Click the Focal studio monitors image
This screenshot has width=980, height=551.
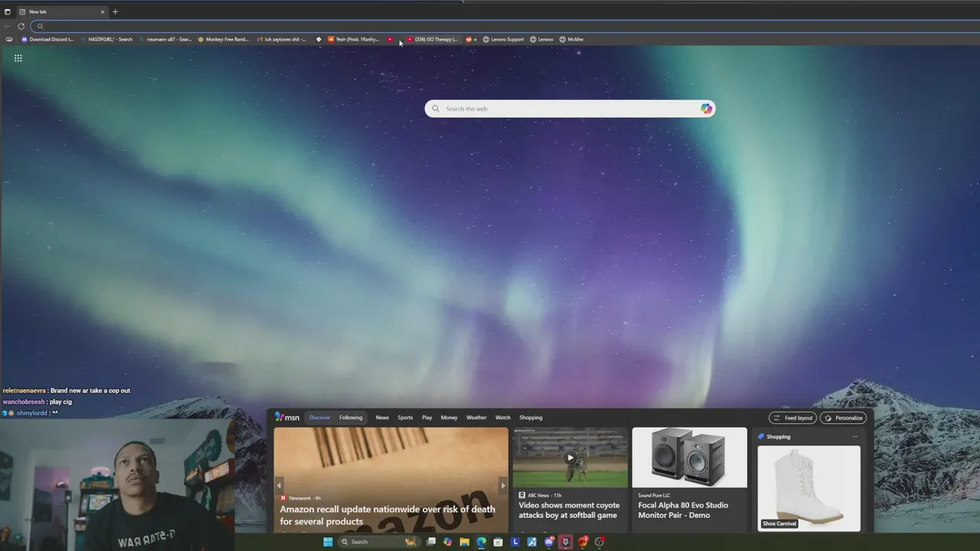pyautogui.click(x=689, y=458)
